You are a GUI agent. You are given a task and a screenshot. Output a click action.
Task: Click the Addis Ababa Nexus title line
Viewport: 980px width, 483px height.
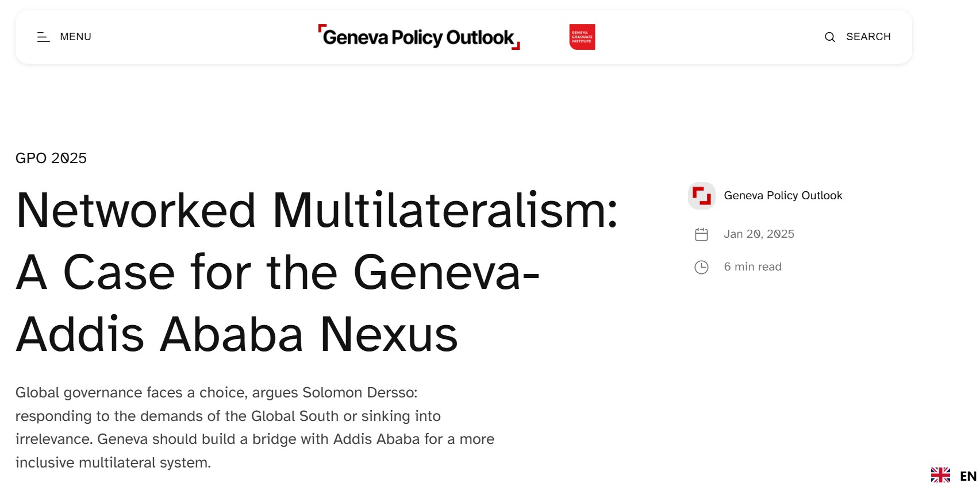tap(237, 334)
